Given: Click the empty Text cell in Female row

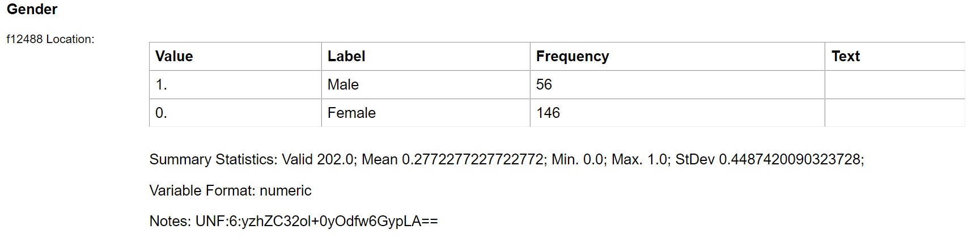Looking at the screenshot, I should [894, 113].
